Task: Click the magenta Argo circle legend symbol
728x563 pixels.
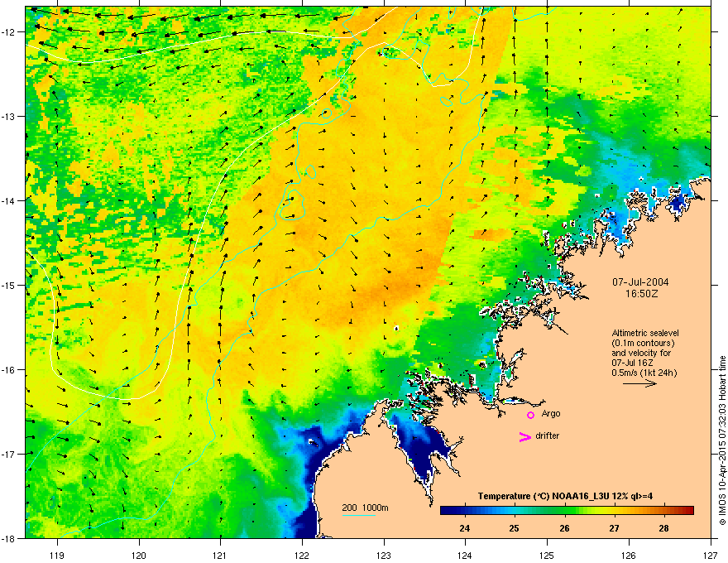Action: click(x=530, y=415)
